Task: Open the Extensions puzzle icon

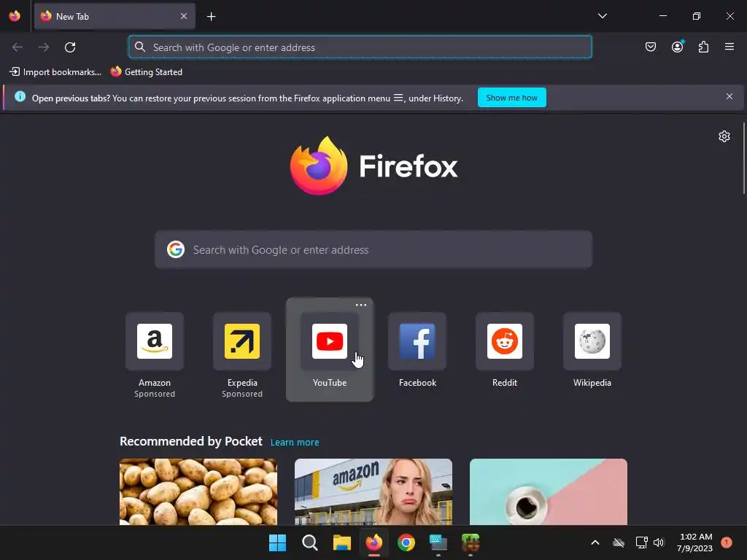Action: (704, 47)
